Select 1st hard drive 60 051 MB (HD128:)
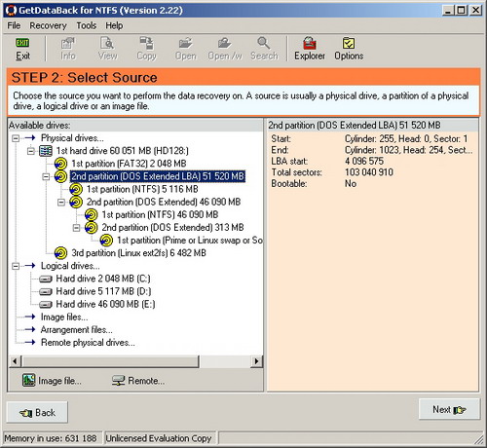The image size is (487, 448). coord(122,151)
